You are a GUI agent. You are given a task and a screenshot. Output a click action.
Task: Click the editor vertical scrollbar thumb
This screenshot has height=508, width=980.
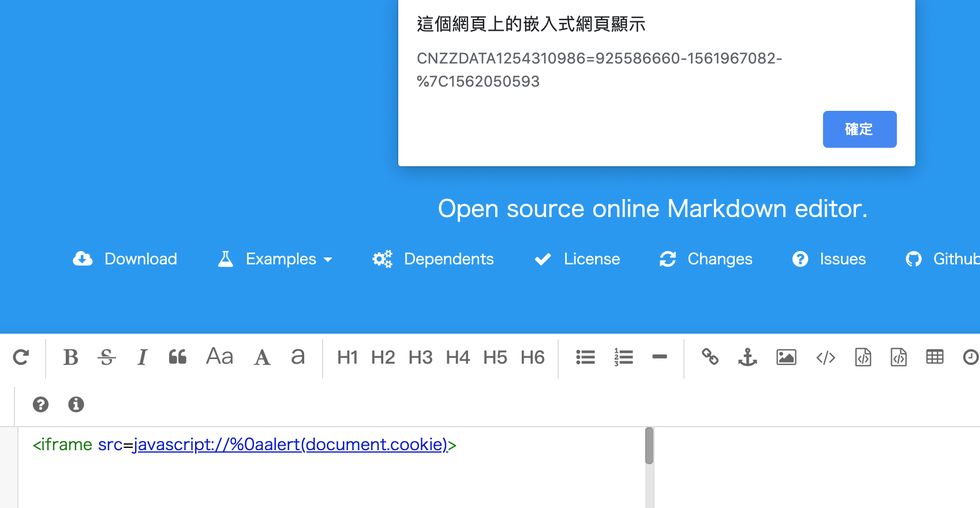(x=649, y=446)
